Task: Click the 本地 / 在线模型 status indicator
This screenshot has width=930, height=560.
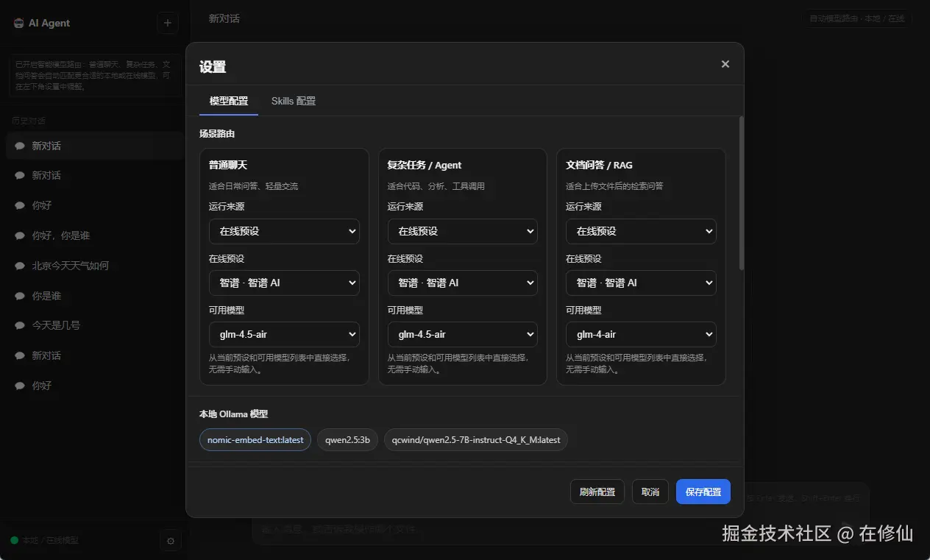Action: [x=45, y=540]
